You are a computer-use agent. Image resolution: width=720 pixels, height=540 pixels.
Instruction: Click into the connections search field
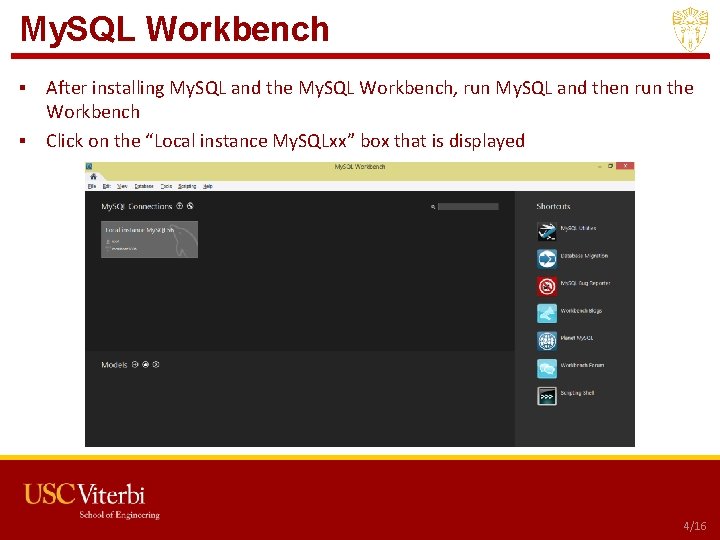coord(468,207)
